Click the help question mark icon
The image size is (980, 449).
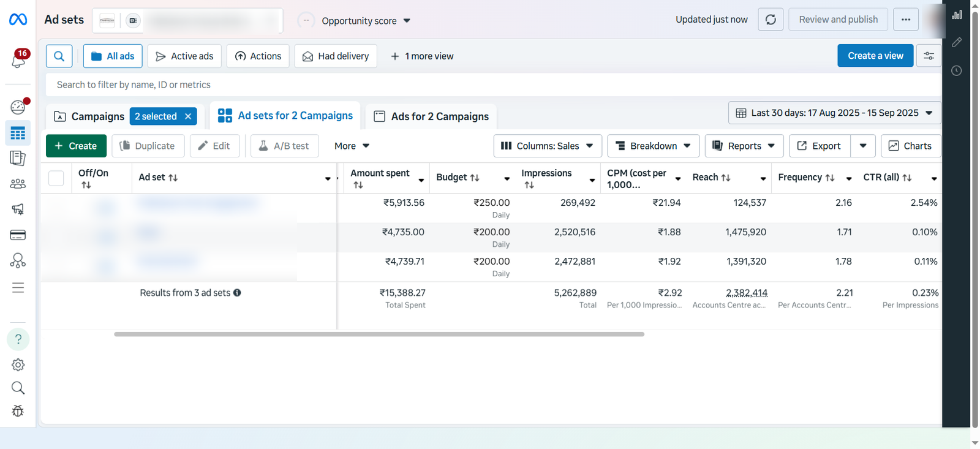pyautogui.click(x=18, y=339)
